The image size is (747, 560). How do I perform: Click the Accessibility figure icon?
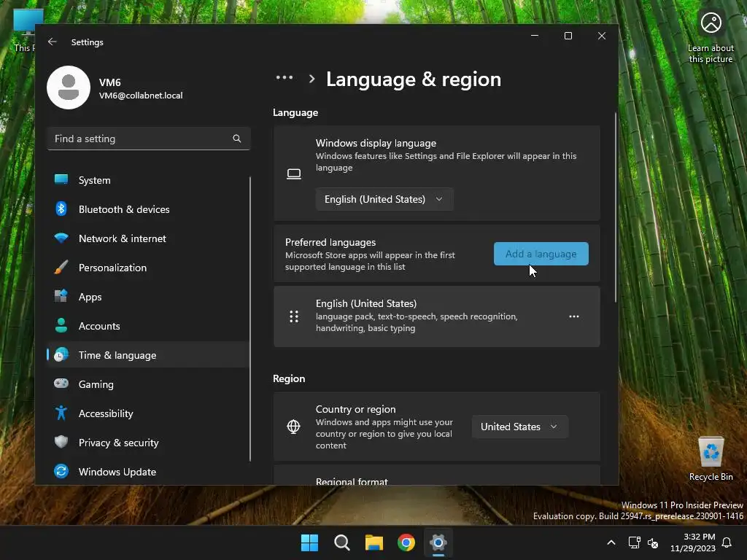pyautogui.click(x=61, y=413)
